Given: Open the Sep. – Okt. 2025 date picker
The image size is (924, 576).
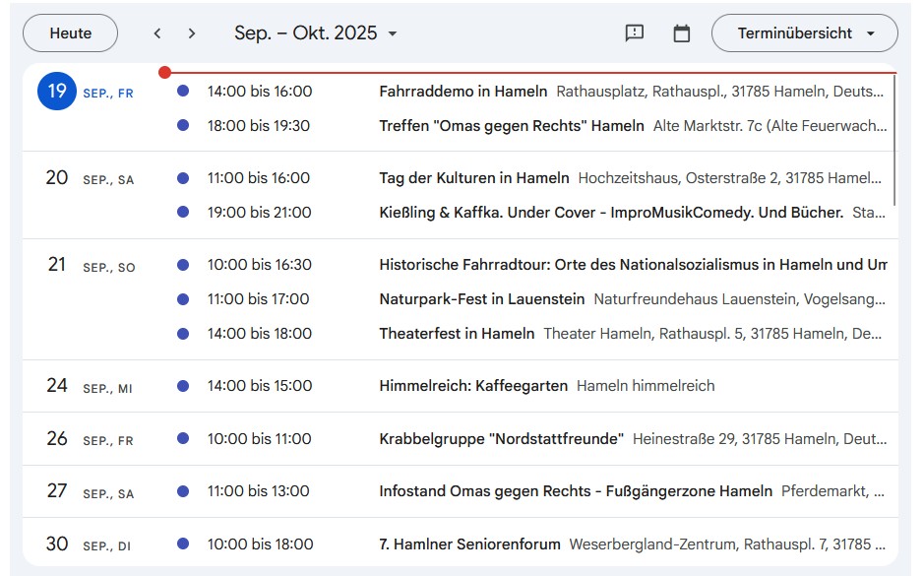Looking at the screenshot, I should pyautogui.click(x=315, y=33).
